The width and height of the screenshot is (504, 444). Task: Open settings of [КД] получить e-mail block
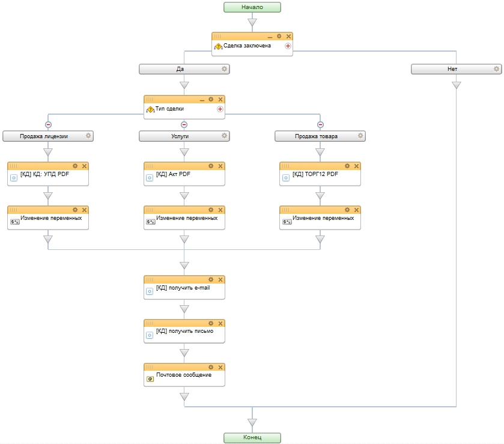point(211,279)
